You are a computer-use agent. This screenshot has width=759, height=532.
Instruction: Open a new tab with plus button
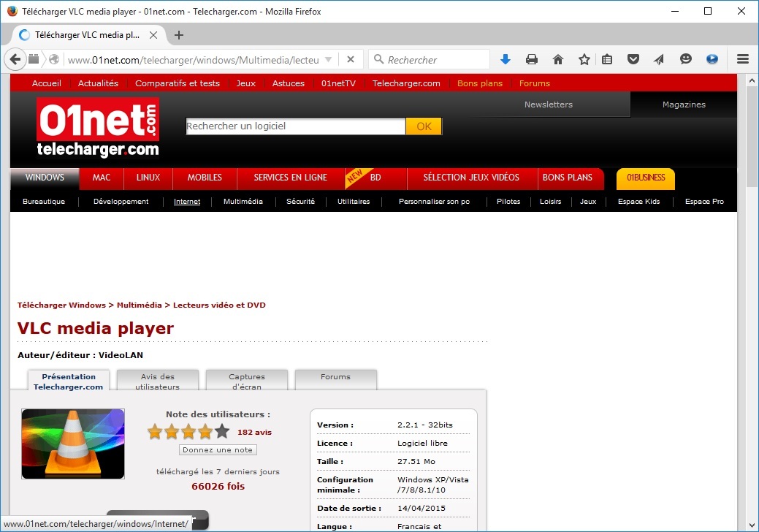pyautogui.click(x=179, y=35)
